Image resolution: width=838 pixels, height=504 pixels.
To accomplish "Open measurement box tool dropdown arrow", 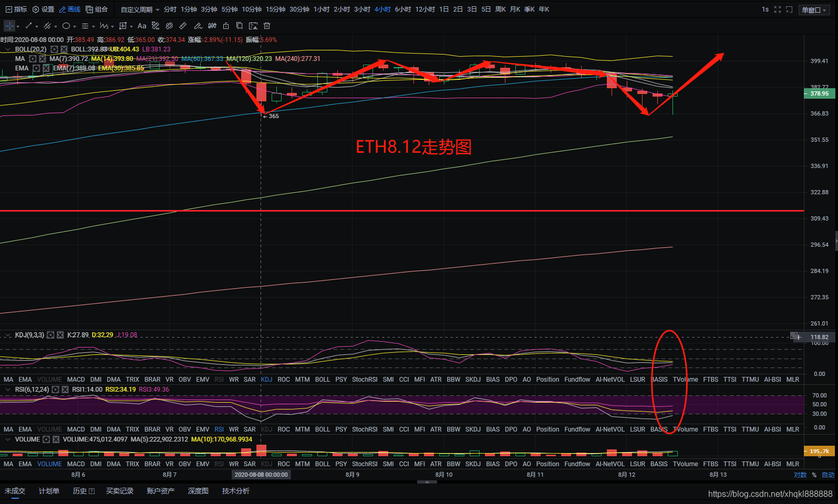I will [131, 26].
